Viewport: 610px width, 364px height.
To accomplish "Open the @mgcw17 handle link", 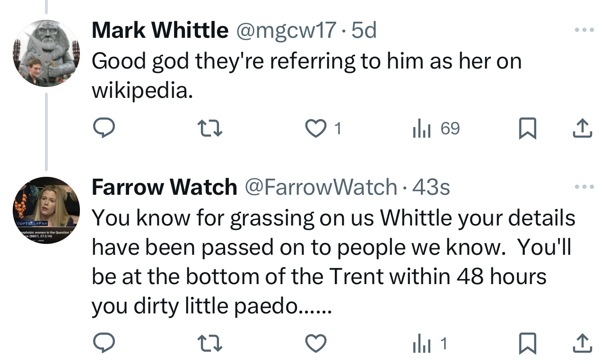I will (x=286, y=31).
